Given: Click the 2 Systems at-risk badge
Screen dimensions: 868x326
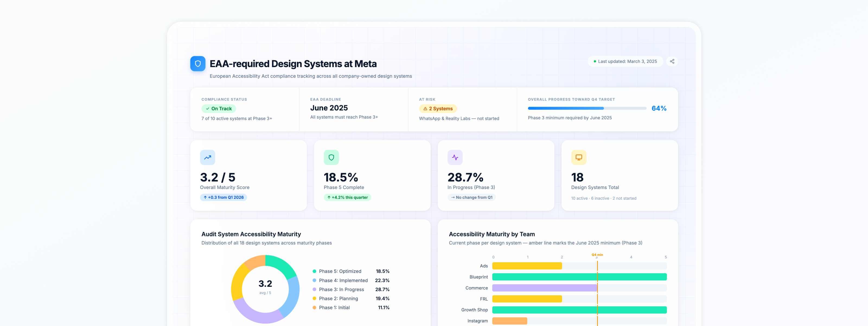Looking at the screenshot, I should pyautogui.click(x=438, y=109).
